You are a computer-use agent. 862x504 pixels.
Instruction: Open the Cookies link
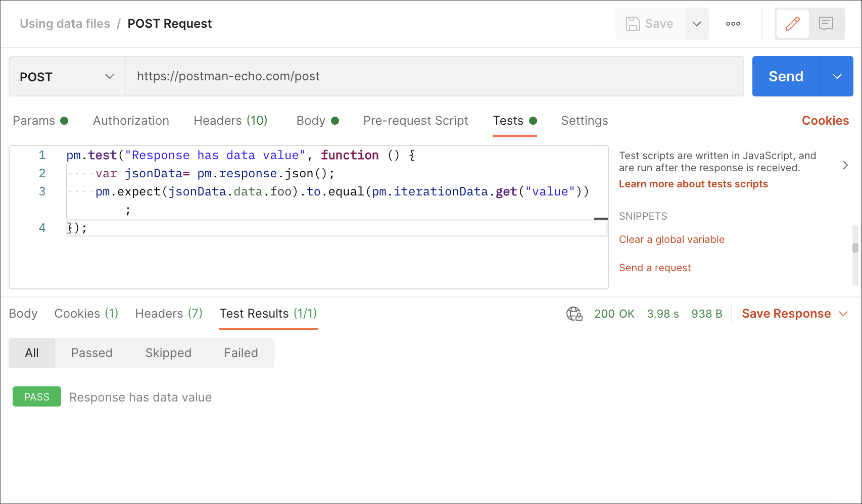click(825, 121)
